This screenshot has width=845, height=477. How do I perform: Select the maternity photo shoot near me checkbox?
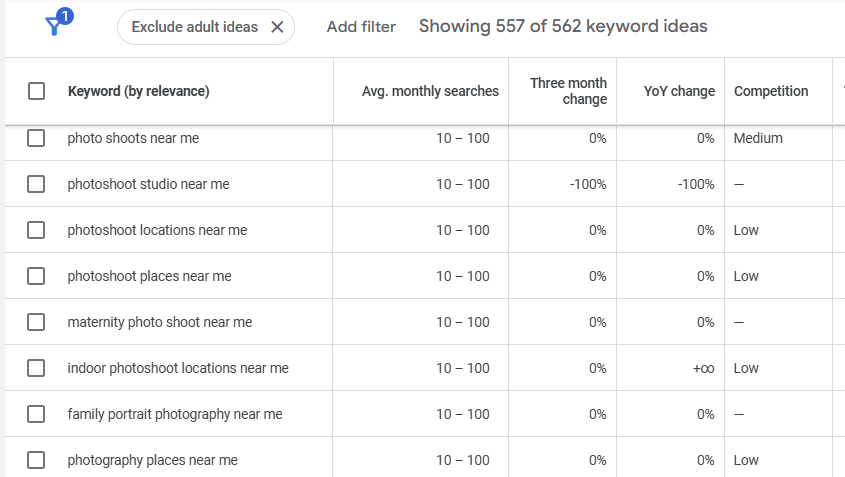[x=37, y=322]
